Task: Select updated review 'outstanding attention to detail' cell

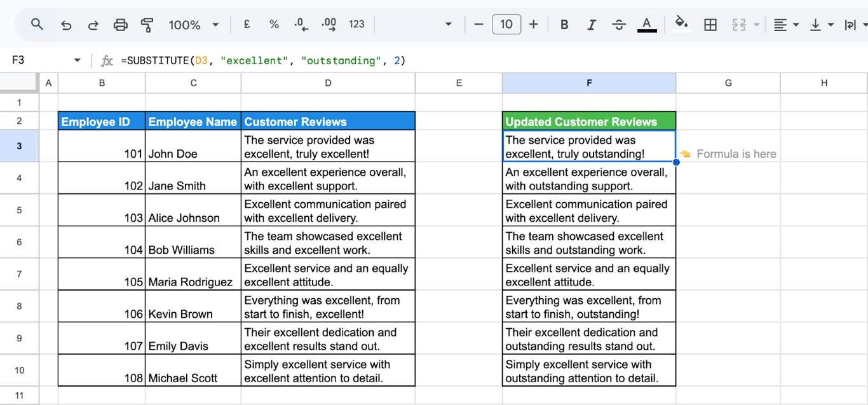Action: (589, 370)
